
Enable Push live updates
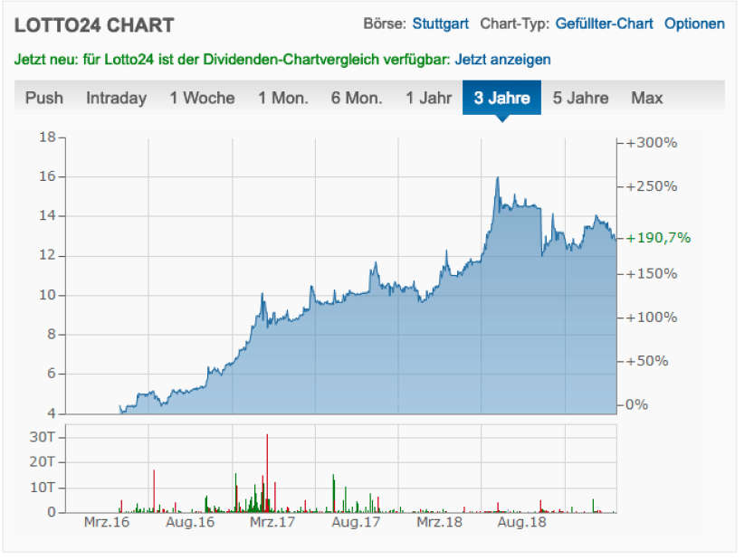tap(46, 98)
